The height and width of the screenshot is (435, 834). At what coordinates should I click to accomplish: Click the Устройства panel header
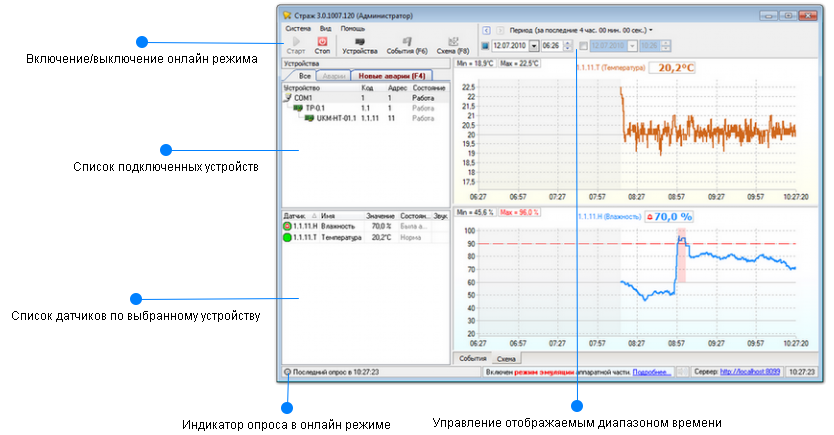coord(365,63)
